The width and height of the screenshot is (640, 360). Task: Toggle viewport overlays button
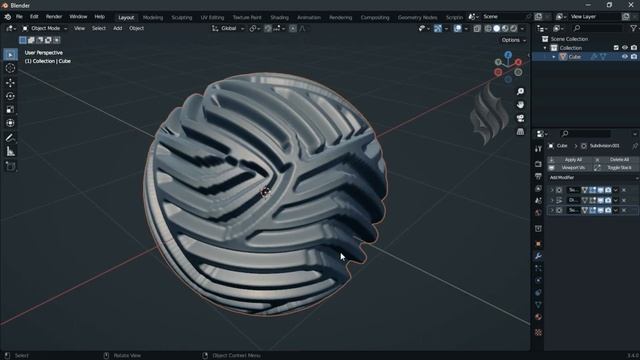(458, 29)
